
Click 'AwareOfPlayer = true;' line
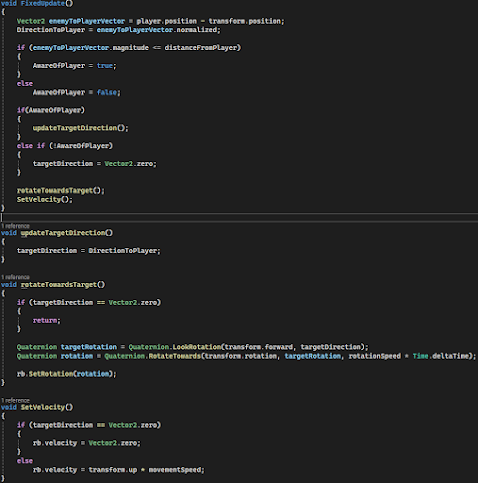[75, 66]
